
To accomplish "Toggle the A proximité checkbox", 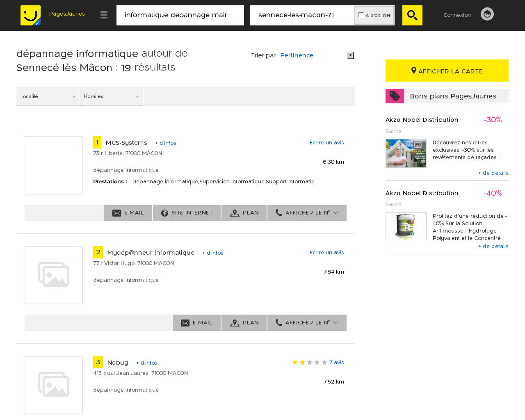I will (361, 15).
